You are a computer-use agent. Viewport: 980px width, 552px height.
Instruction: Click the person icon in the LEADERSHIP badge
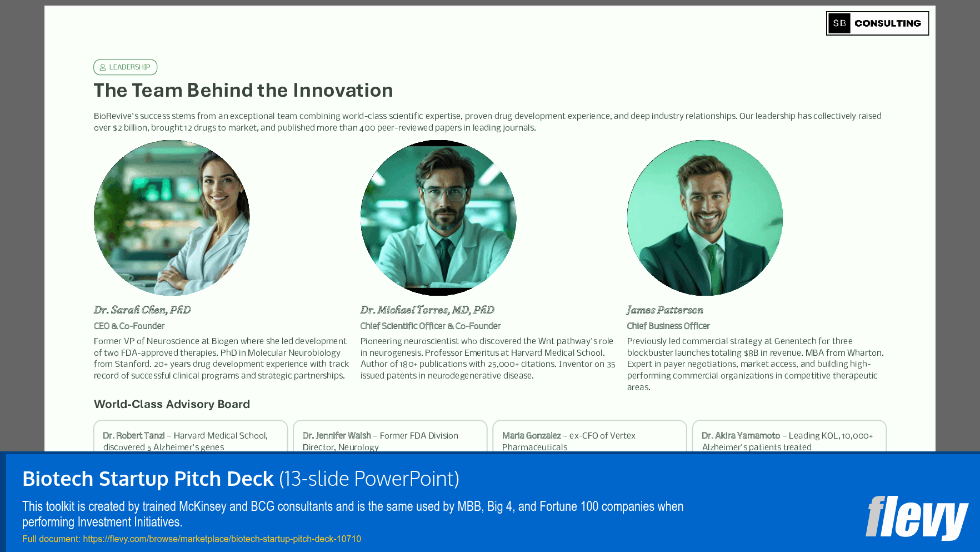tap(103, 67)
